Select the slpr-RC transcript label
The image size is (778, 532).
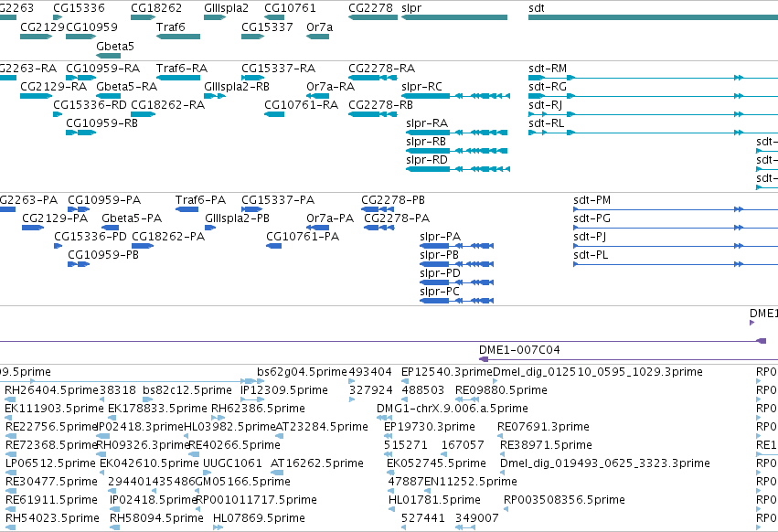click(421, 87)
